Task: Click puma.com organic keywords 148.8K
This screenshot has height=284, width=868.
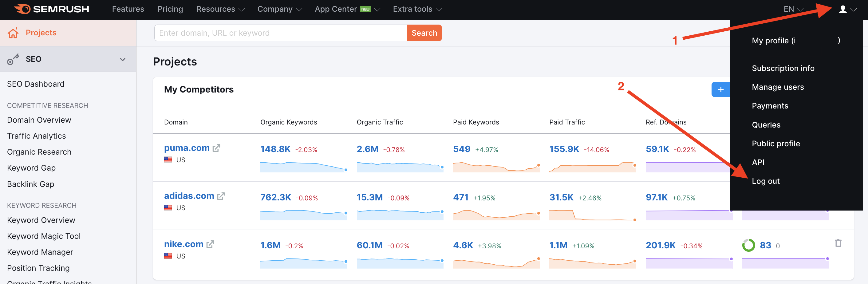Action: click(x=275, y=149)
